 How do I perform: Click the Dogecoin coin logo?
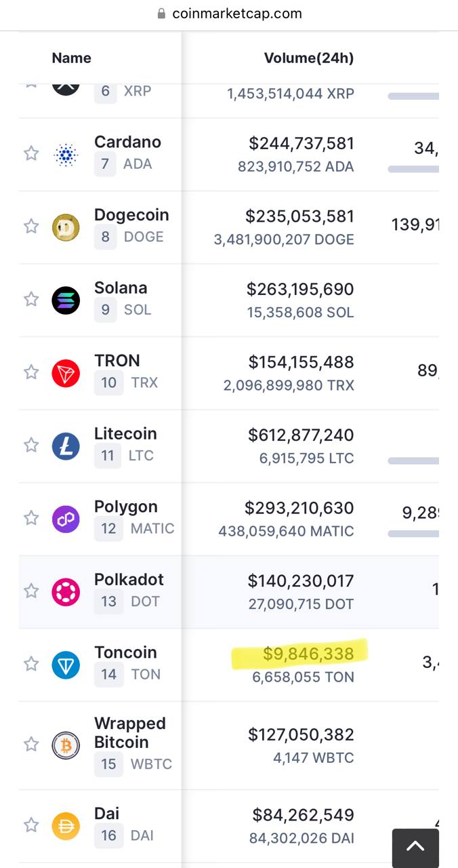66,227
